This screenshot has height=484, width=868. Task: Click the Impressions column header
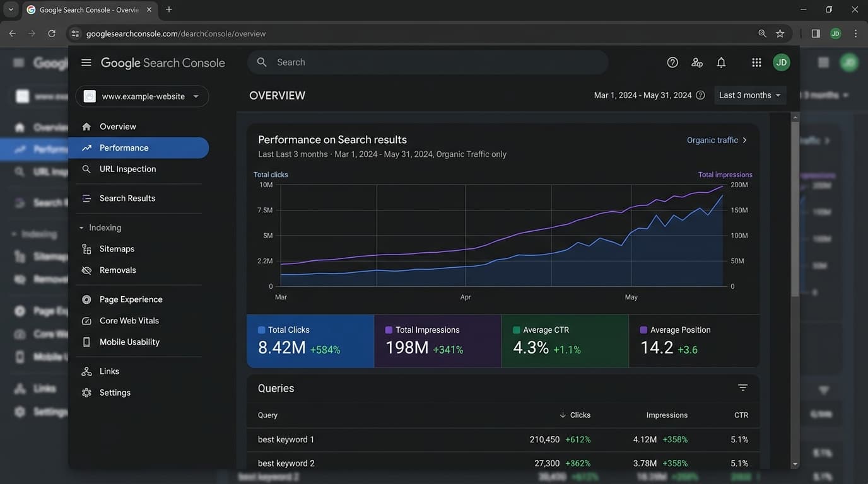click(x=667, y=415)
